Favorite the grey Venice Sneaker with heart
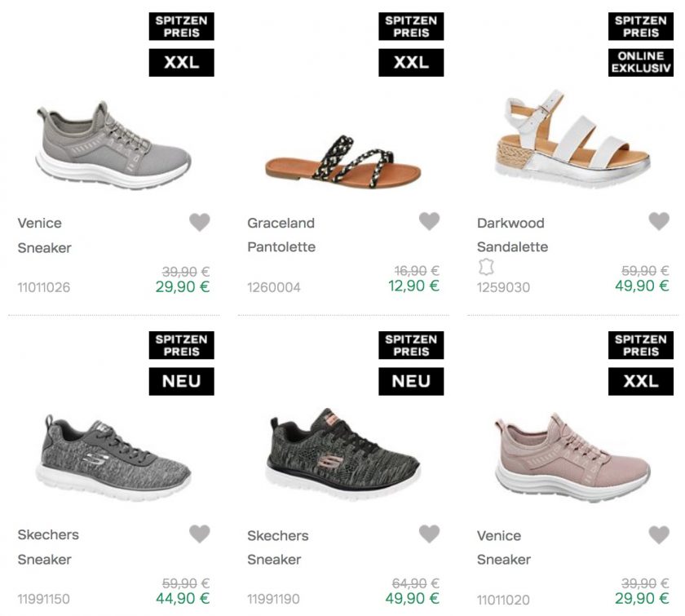The width and height of the screenshot is (685, 616). 200,222
